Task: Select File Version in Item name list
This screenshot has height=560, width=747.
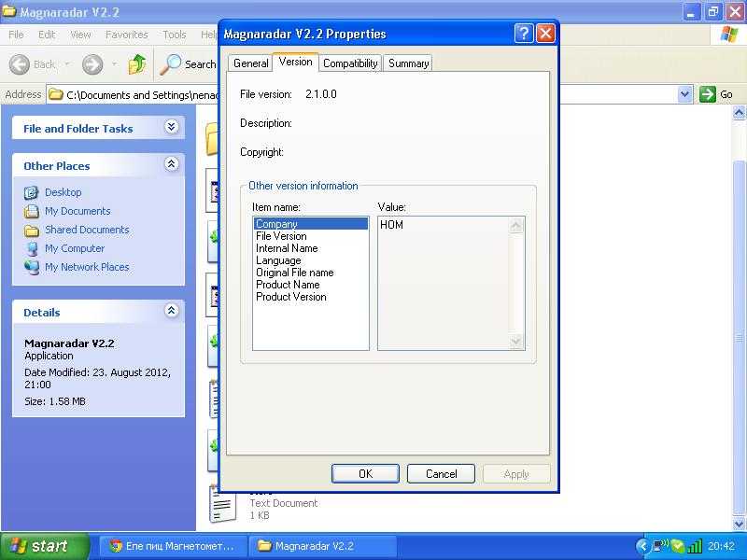Action: (311, 236)
